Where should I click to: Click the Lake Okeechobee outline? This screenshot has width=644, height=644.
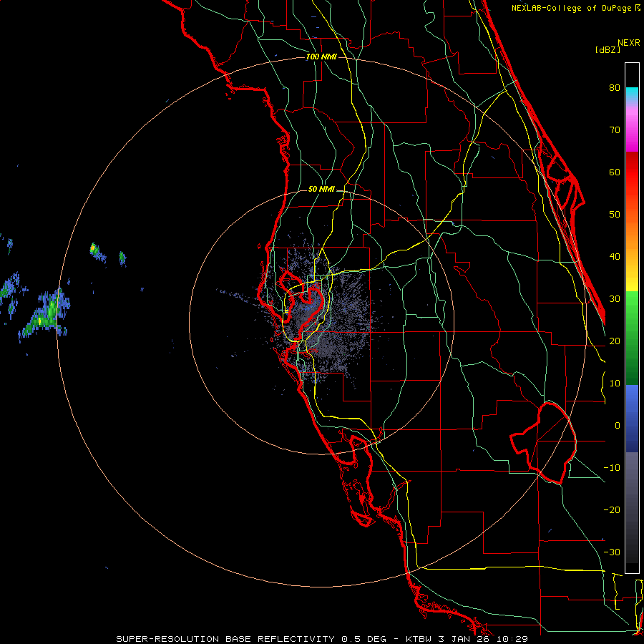click(x=544, y=443)
